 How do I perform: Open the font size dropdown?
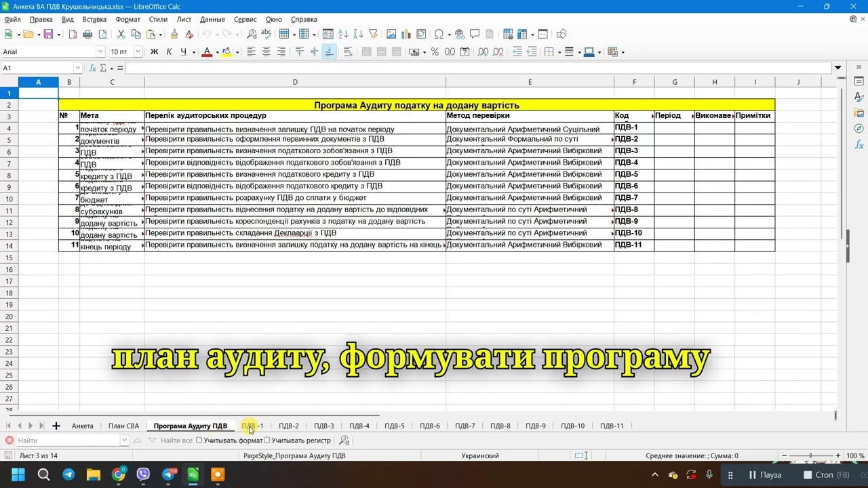point(138,52)
